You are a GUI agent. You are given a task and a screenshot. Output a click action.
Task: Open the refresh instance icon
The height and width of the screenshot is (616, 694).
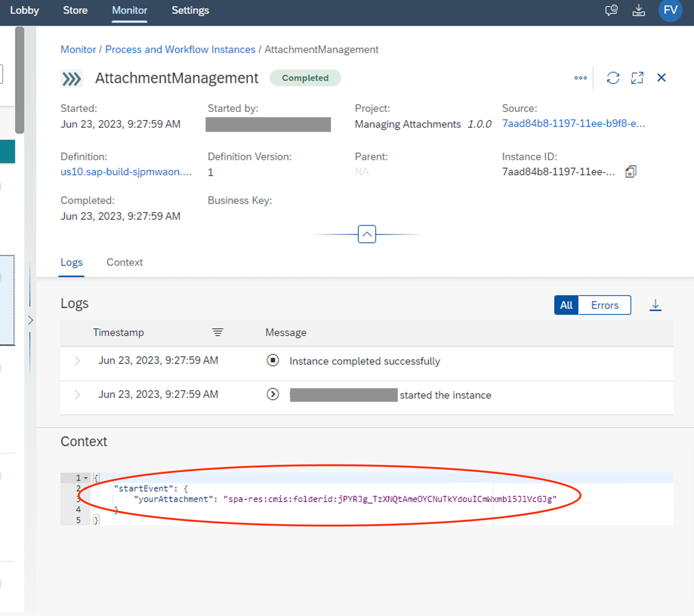[613, 78]
